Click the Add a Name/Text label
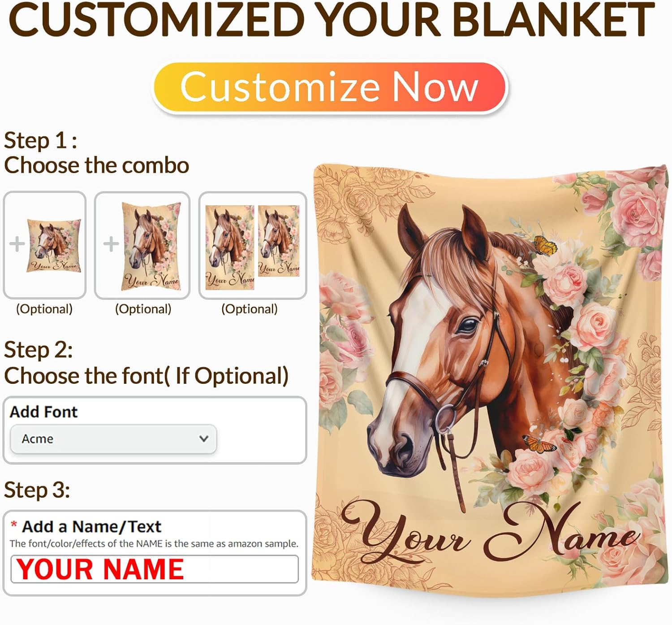 [x=91, y=526]
